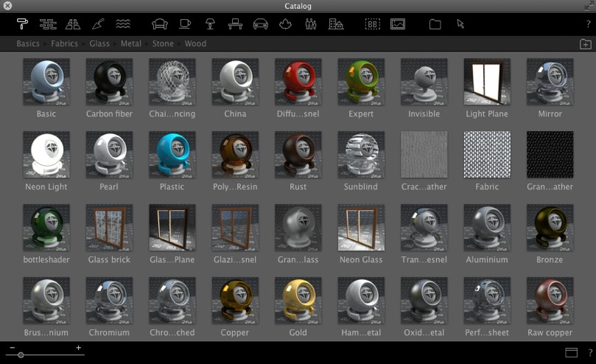596x364 pixels.
Task: Switch to the Metal subcategory
Action: (130, 43)
